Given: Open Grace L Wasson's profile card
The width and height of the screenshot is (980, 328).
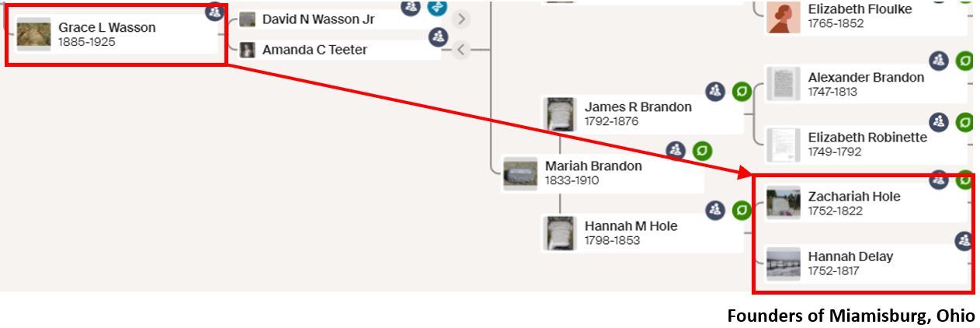Looking at the screenshot, I should point(115,34).
